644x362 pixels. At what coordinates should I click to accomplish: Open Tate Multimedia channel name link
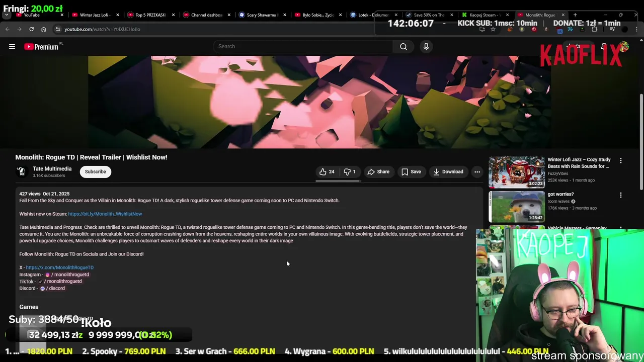coord(52,169)
